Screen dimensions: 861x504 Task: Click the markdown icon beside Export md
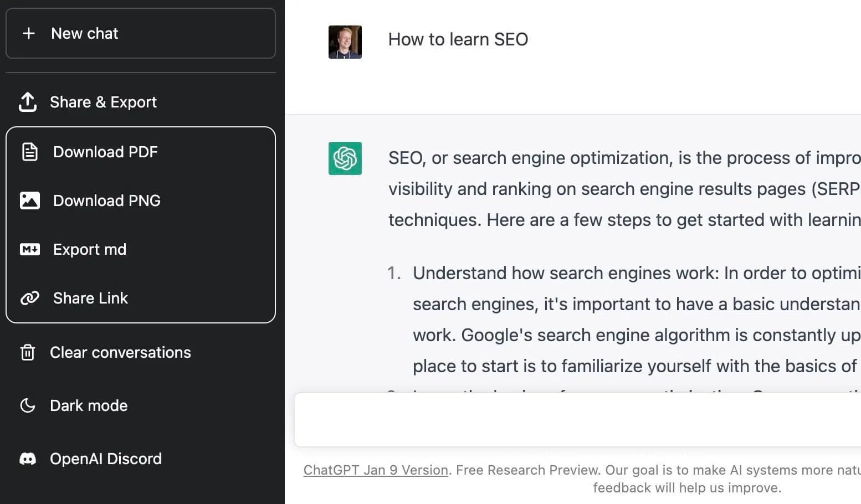pyautogui.click(x=29, y=249)
